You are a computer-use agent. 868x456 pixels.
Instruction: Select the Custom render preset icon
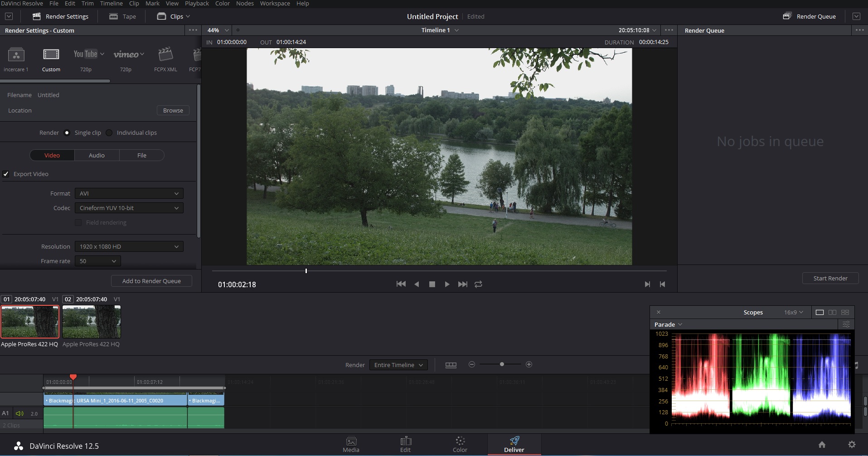click(51, 55)
